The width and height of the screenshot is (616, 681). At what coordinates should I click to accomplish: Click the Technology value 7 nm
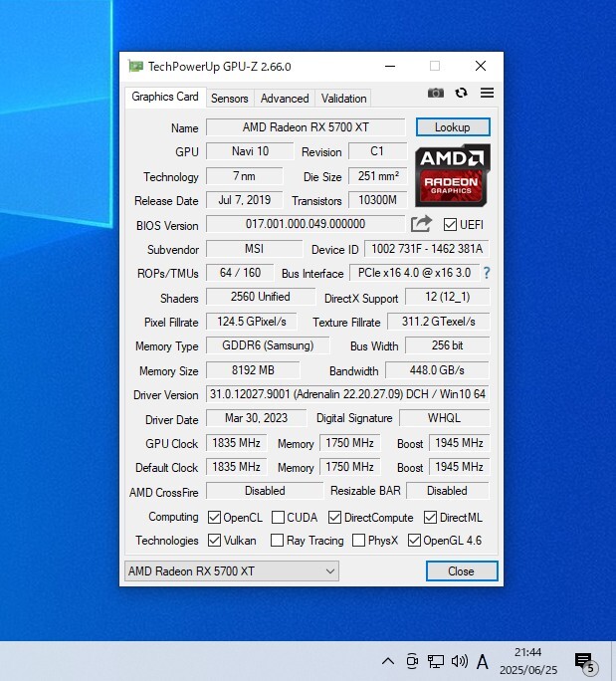244,176
